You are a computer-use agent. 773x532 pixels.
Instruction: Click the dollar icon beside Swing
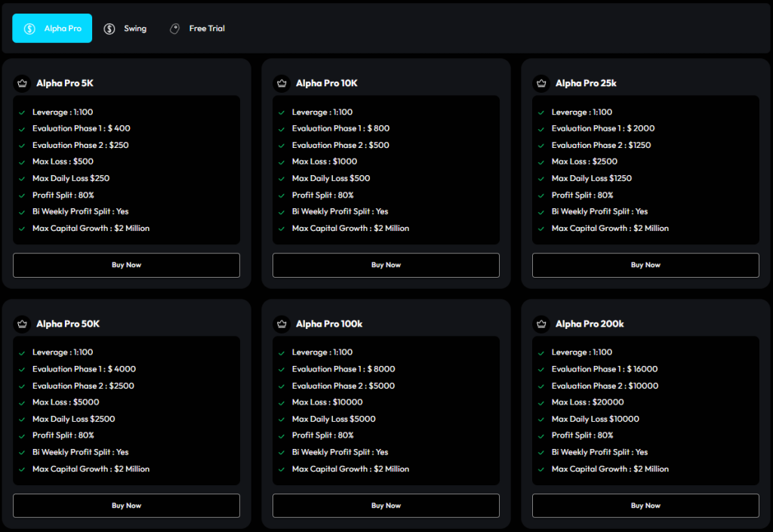109,29
